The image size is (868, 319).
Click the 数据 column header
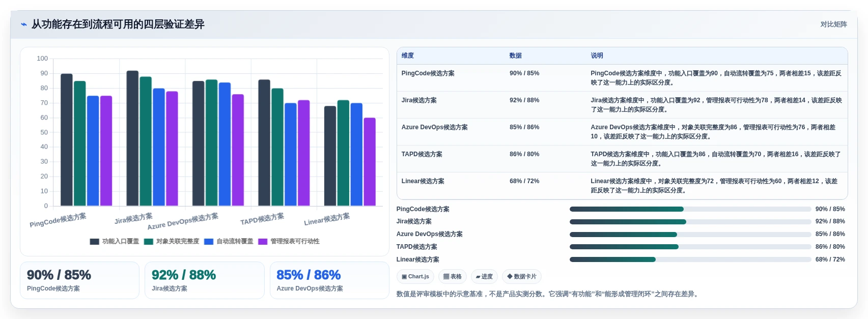516,55
